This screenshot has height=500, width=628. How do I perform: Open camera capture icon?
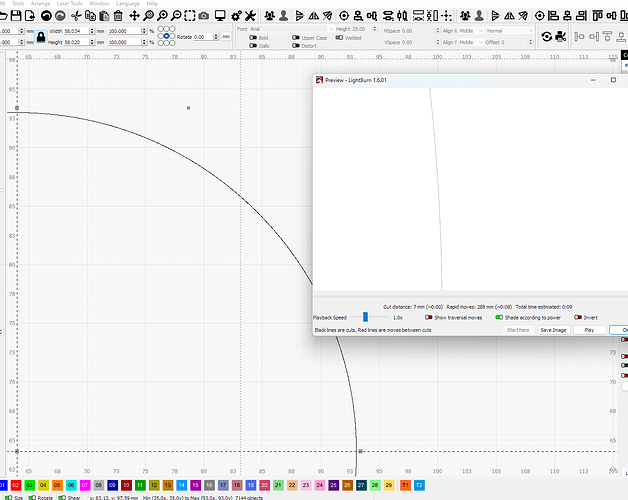click(x=204, y=16)
